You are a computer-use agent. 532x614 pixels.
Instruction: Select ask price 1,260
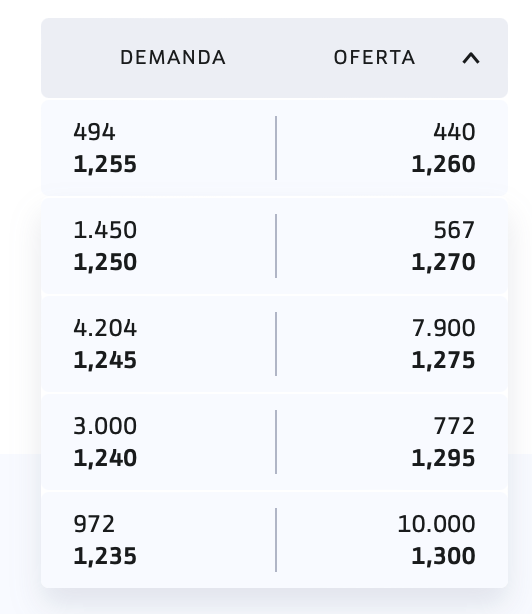(443, 164)
